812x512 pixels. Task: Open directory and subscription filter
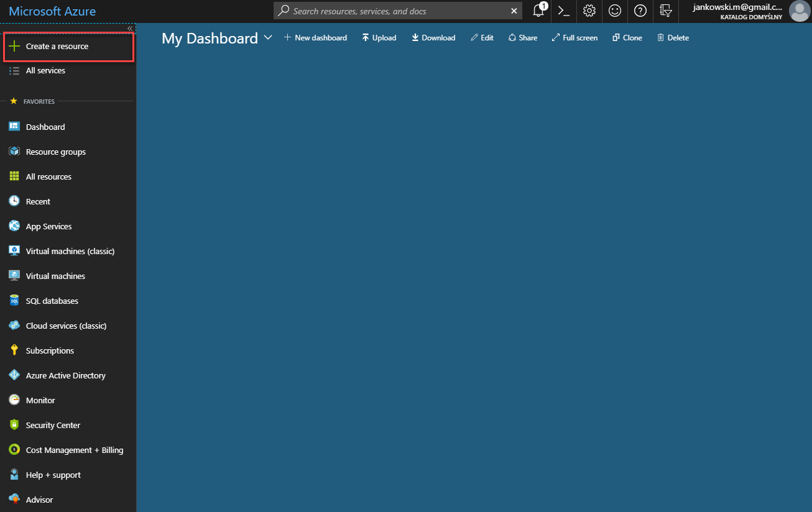(x=666, y=11)
